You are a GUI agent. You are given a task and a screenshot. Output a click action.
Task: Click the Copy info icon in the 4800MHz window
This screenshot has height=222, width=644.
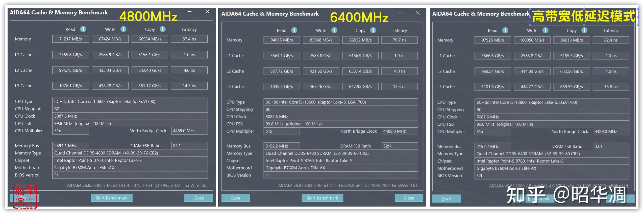coord(163,29)
